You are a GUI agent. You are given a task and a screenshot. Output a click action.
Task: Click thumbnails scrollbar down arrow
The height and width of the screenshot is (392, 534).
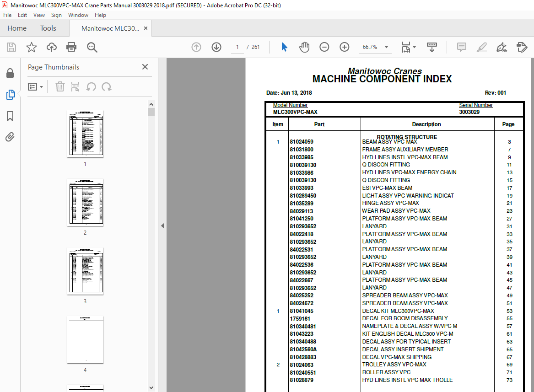coord(151,387)
